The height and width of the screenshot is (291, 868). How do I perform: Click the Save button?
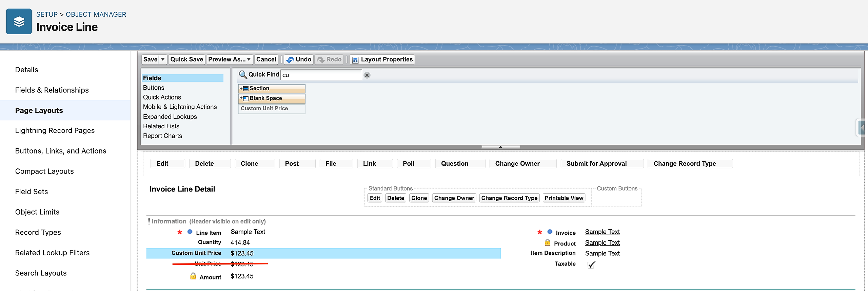(150, 59)
